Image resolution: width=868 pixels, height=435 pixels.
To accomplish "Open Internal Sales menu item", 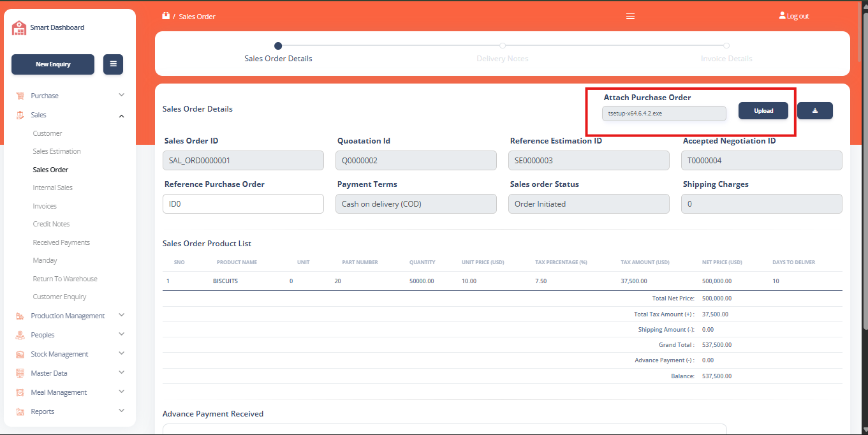I will click(x=53, y=188).
